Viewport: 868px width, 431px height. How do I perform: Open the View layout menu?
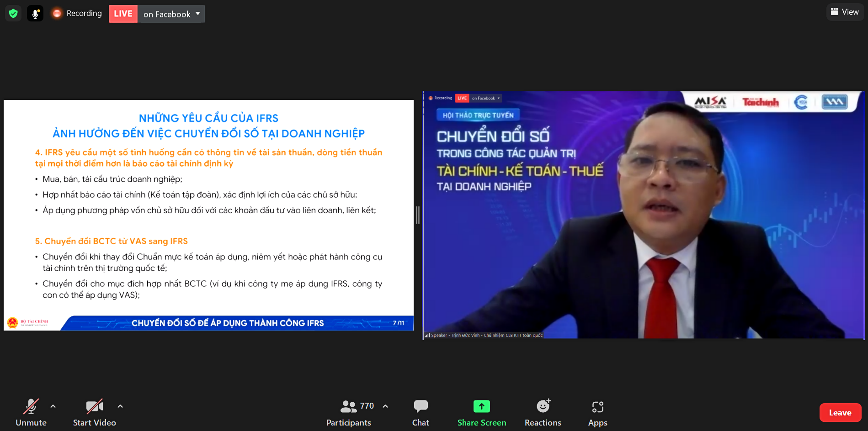[845, 12]
